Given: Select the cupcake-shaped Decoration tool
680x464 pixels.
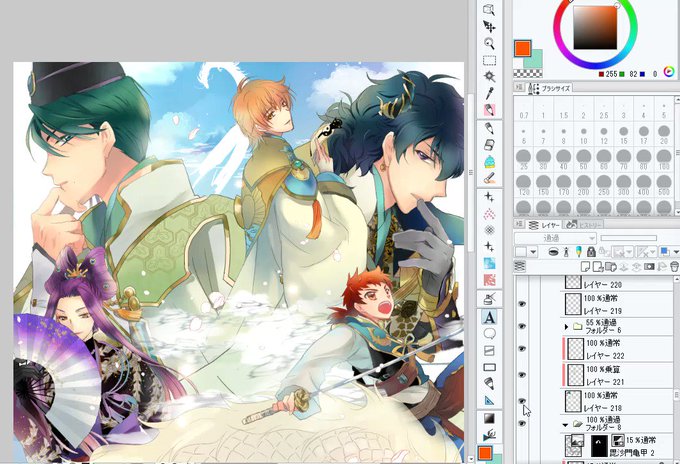Looking at the screenshot, I should [489, 162].
